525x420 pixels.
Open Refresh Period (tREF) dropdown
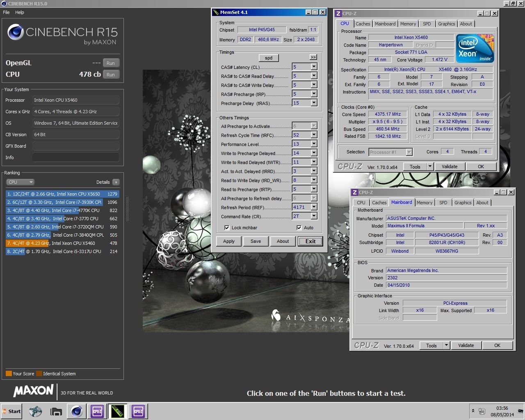point(314,207)
